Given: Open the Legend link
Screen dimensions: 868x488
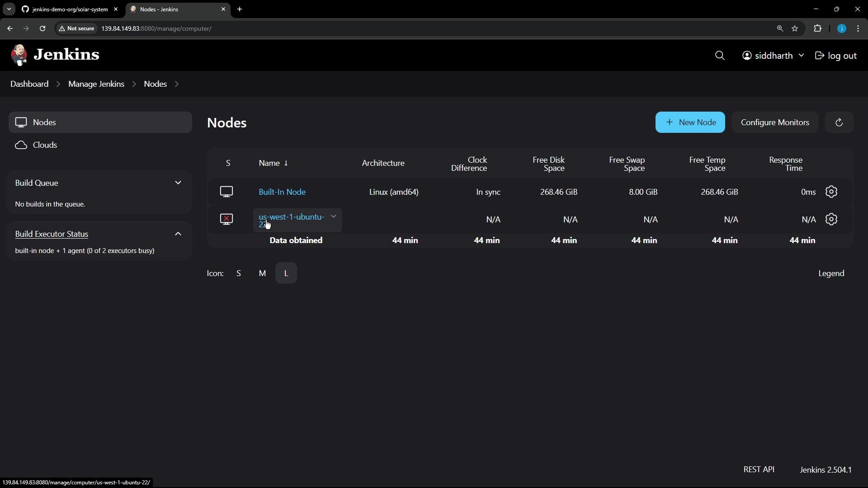Looking at the screenshot, I should click(831, 273).
